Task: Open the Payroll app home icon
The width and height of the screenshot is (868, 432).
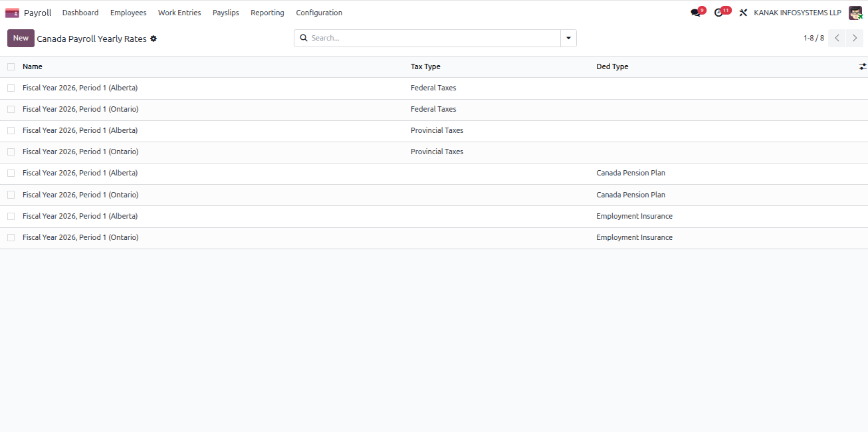Action: [x=12, y=13]
